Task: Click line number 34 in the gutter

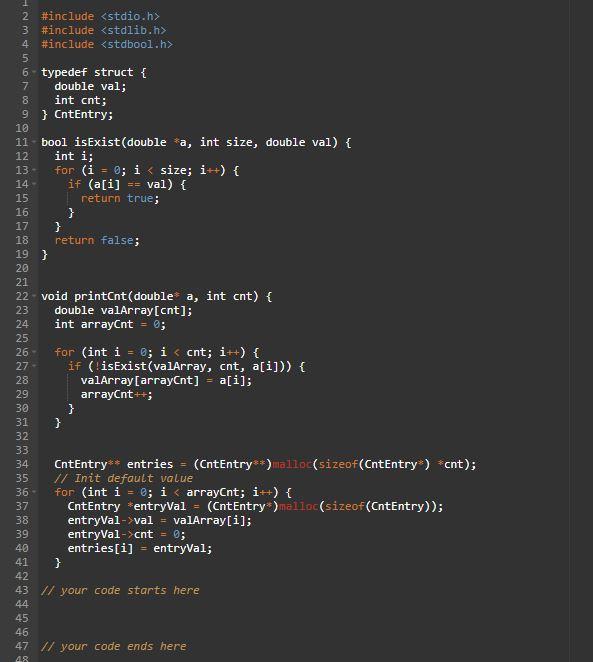Action: point(22,464)
